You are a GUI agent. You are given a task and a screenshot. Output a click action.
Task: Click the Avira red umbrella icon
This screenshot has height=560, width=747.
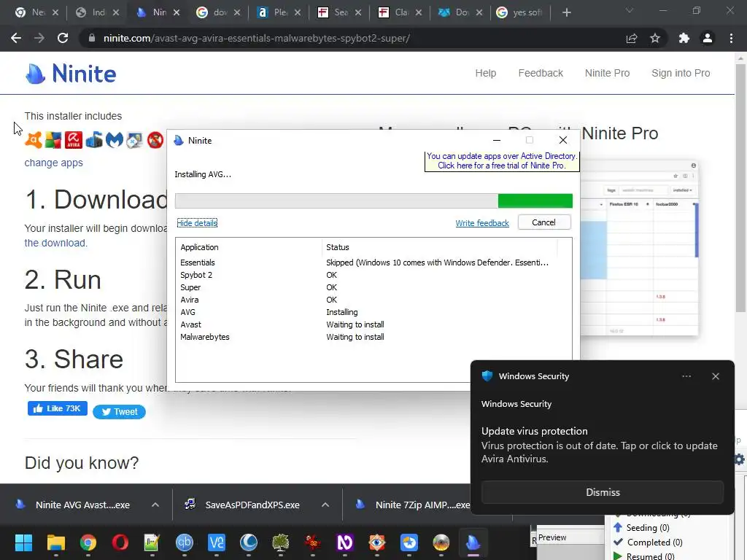(x=74, y=140)
